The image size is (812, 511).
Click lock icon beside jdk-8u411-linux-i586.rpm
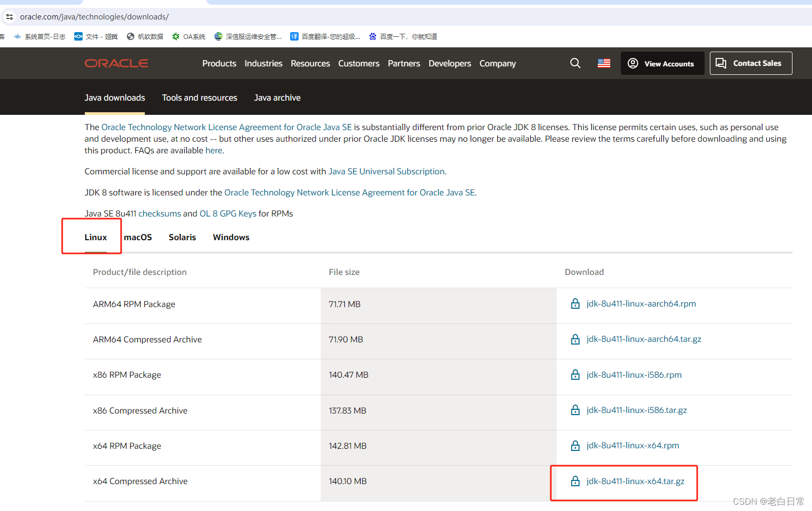(576, 375)
